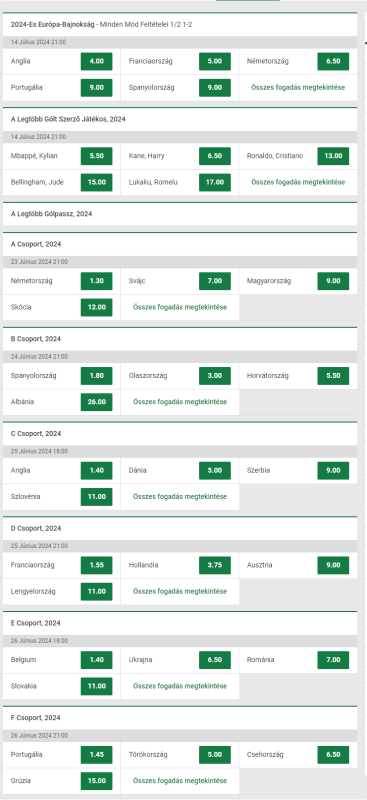Pick Franciaország 5.00 outright winner odds
The height and width of the screenshot is (800, 367).
(x=215, y=61)
